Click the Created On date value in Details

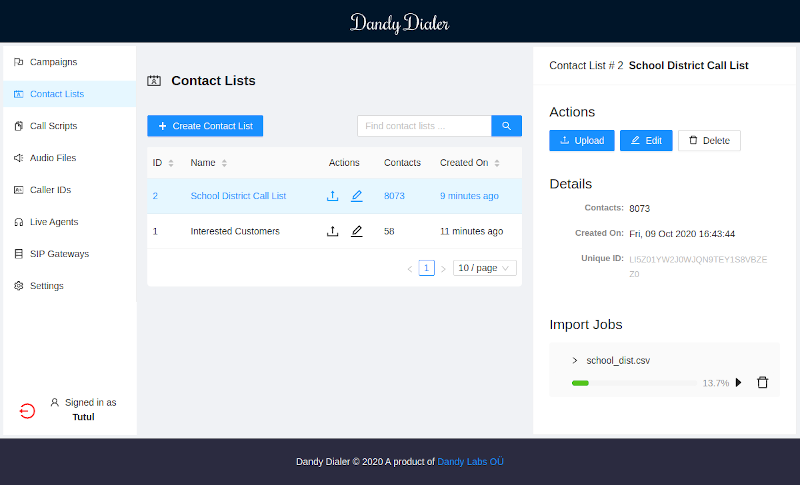coord(682,234)
